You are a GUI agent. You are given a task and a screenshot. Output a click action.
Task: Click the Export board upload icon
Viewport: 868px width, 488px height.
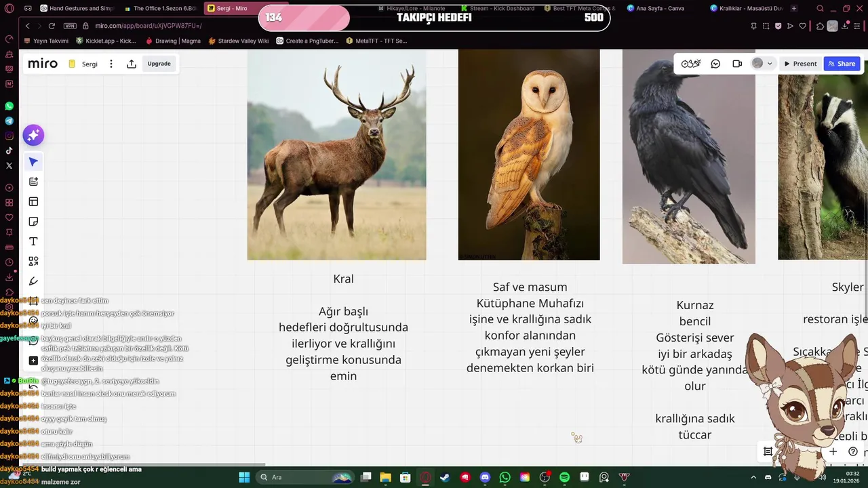(x=132, y=64)
